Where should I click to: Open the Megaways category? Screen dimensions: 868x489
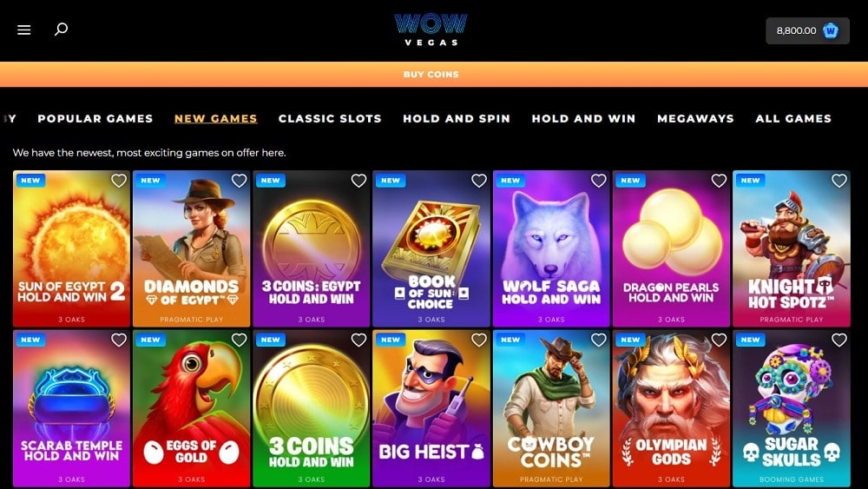[695, 118]
